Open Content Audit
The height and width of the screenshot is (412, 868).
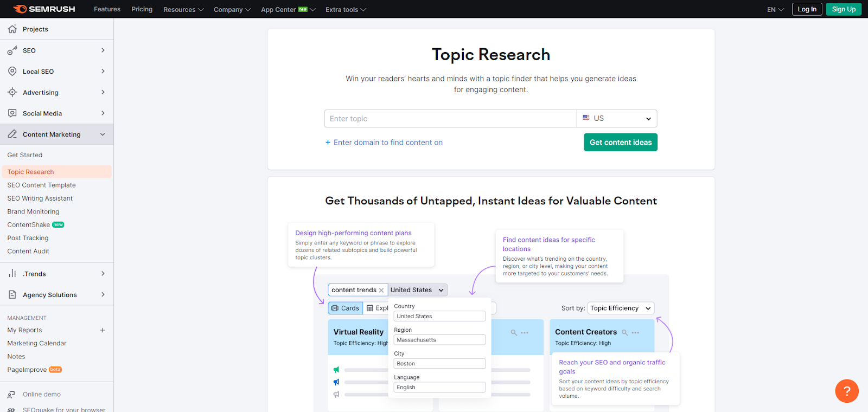tap(28, 251)
